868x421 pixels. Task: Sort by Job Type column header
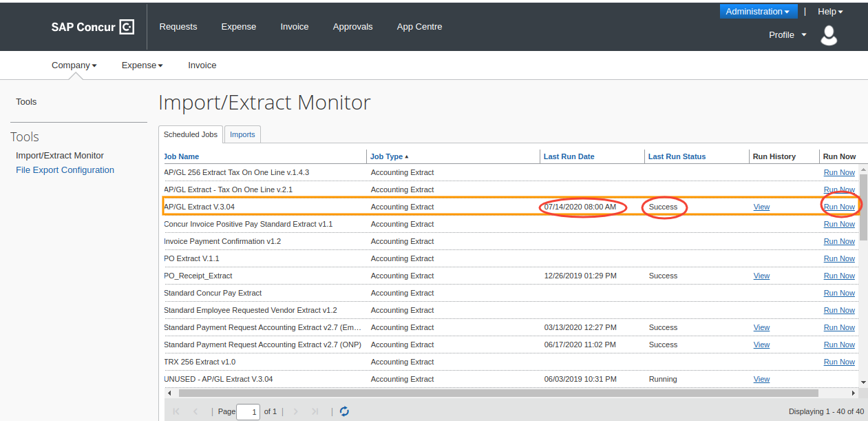coord(389,156)
